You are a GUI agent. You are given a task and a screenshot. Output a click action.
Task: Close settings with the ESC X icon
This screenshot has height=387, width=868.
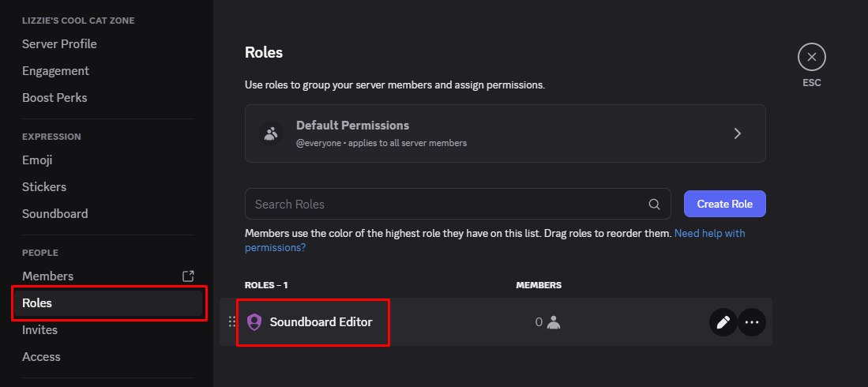coord(812,57)
